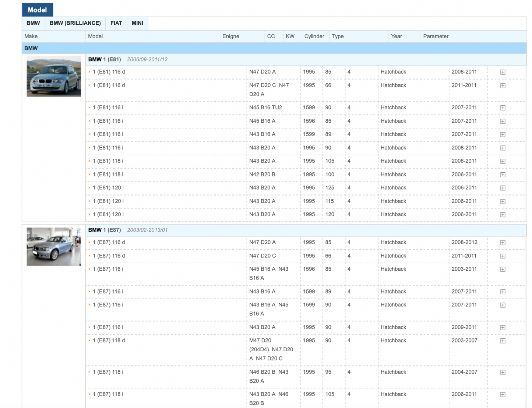Viewport: 532px width, 408px height.
Task: Expand parameters for E81 116 i N43 B20 A row
Action: (503, 148)
